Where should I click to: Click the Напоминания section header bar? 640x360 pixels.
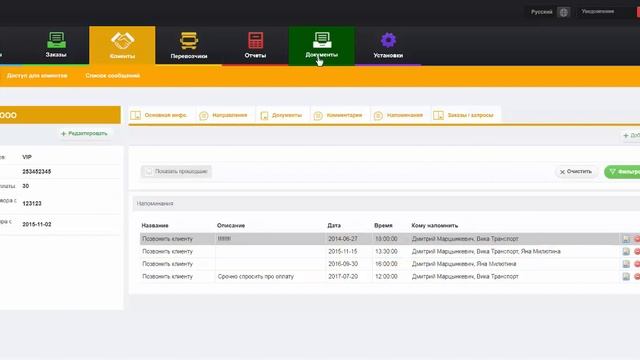tap(386, 203)
